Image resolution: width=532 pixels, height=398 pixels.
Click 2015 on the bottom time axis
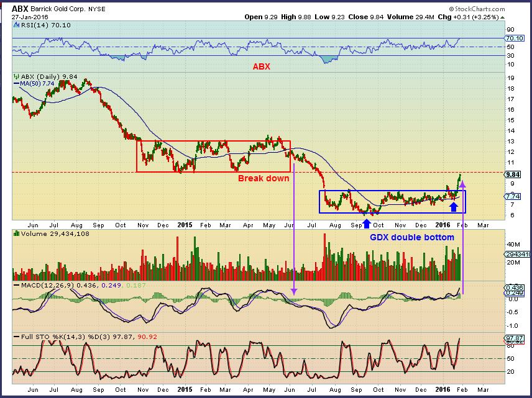tap(185, 389)
